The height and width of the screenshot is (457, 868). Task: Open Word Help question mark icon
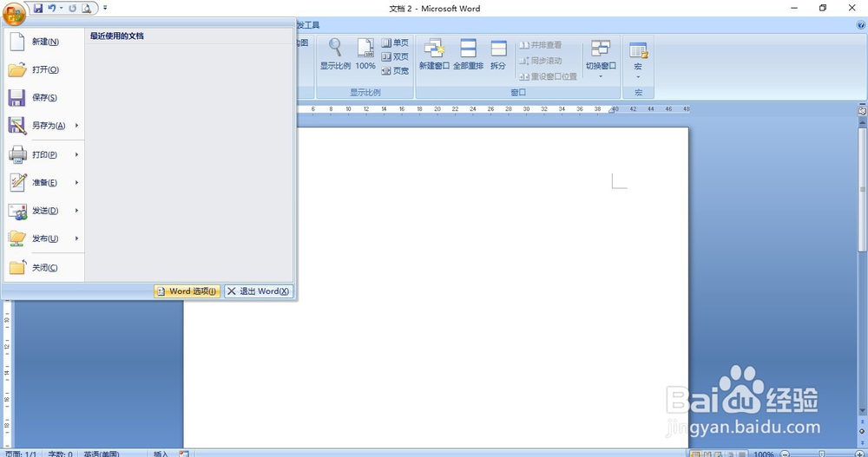861,25
